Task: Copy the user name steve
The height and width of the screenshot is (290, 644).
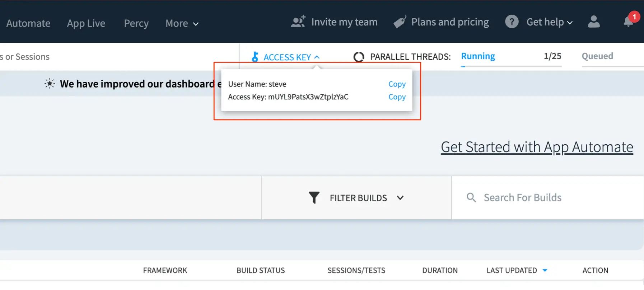Action: (x=397, y=84)
